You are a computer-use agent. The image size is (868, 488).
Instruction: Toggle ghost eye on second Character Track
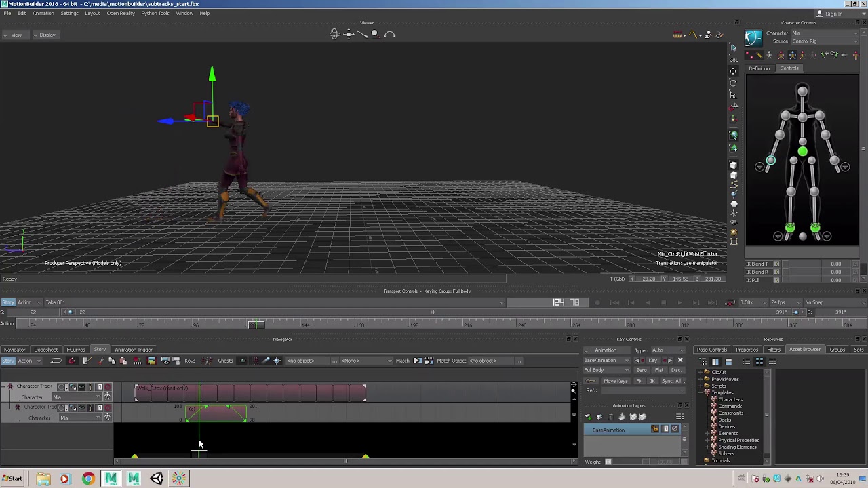tap(81, 407)
